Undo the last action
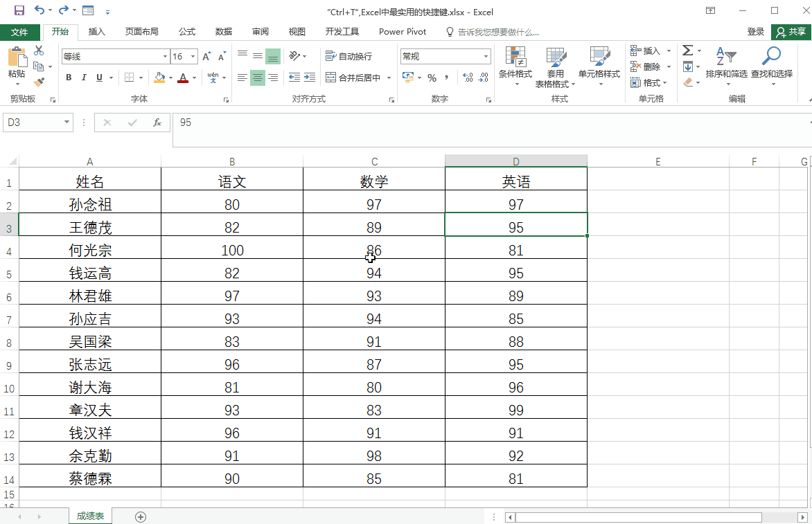The height and width of the screenshot is (524, 812). (39, 10)
